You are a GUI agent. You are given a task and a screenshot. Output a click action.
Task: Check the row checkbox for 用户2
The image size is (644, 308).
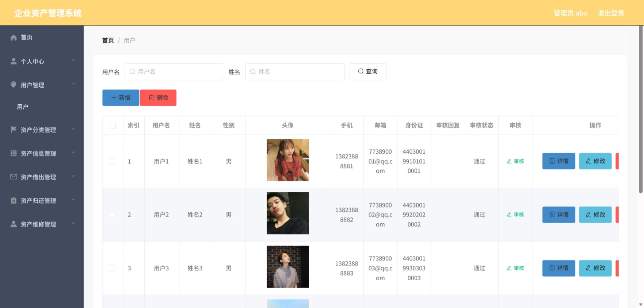[112, 215]
